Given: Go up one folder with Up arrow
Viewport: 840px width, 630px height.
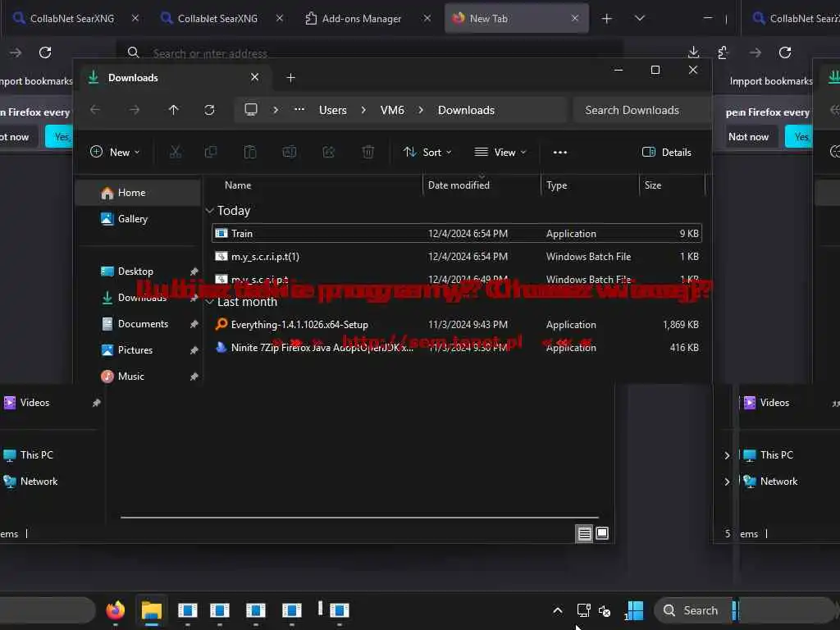Looking at the screenshot, I should click(173, 110).
